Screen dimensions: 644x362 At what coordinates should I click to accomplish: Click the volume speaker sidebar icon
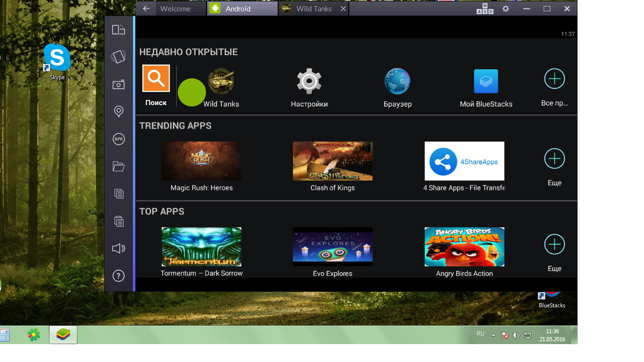point(118,248)
